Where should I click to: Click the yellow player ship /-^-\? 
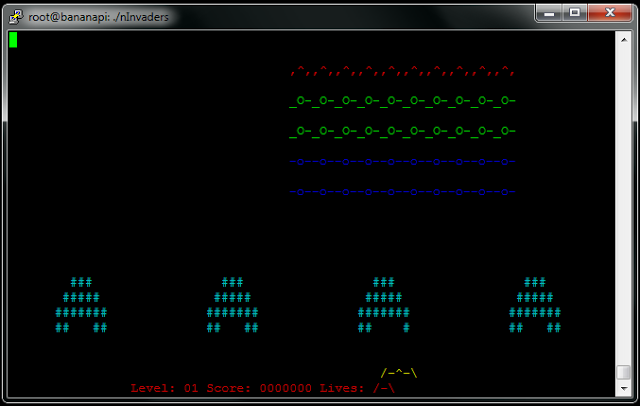(x=399, y=373)
